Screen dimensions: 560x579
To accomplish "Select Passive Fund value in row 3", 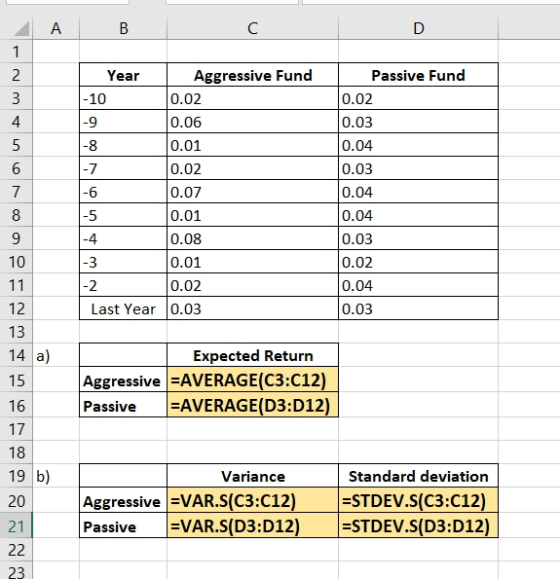I will tap(418, 98).
